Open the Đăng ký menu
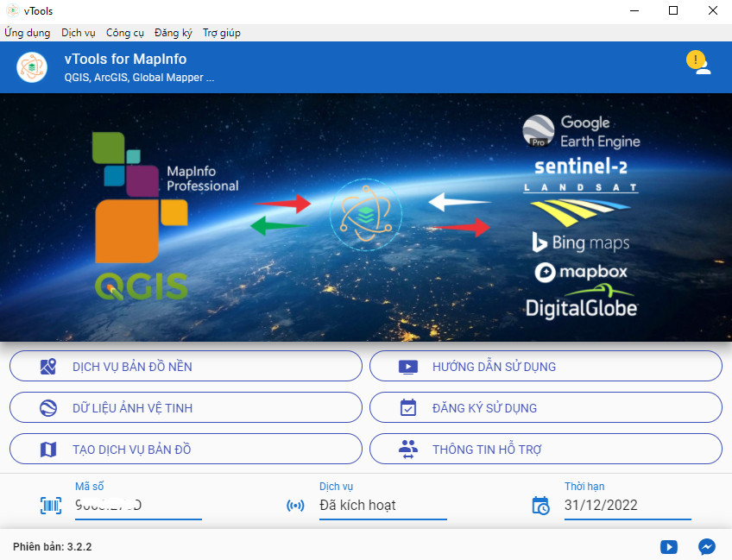Viewport: 732px width, 560px height. (x=174, y=33)
